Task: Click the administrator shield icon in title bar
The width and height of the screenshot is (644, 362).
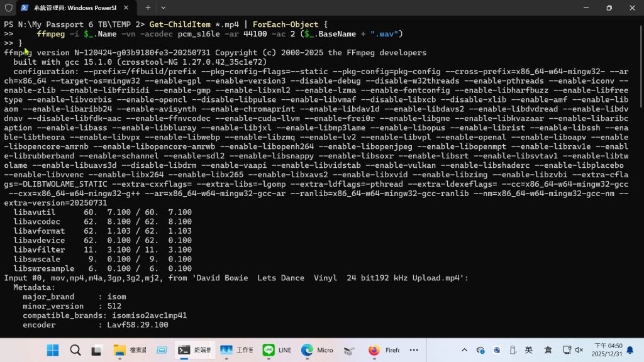Action: coord(8,8)
